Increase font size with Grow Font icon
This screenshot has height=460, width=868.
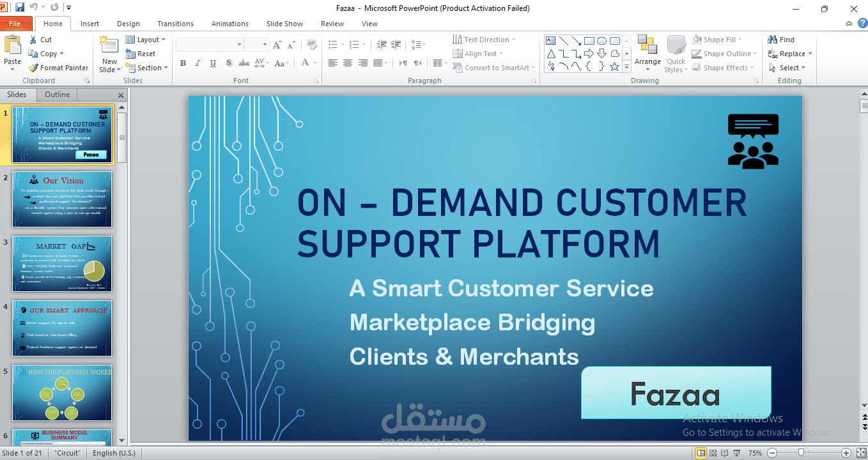[x=277, y=45]
